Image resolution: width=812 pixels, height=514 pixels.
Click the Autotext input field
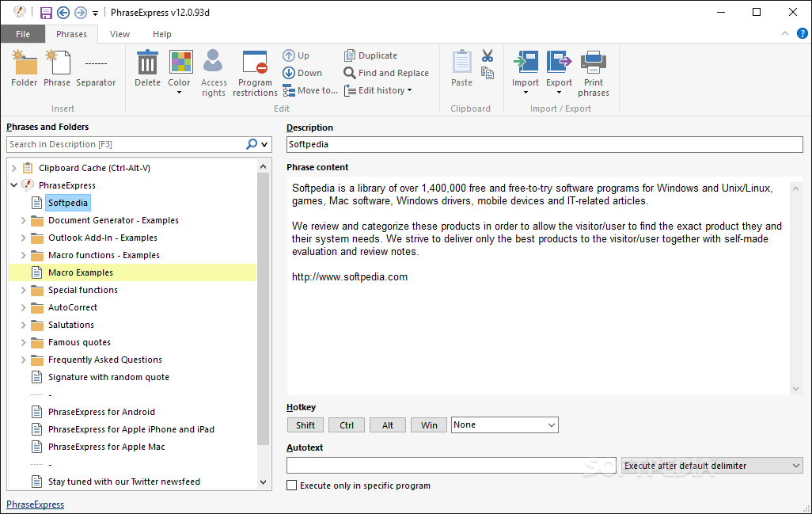pyautogui.click(x=452, y=466)
